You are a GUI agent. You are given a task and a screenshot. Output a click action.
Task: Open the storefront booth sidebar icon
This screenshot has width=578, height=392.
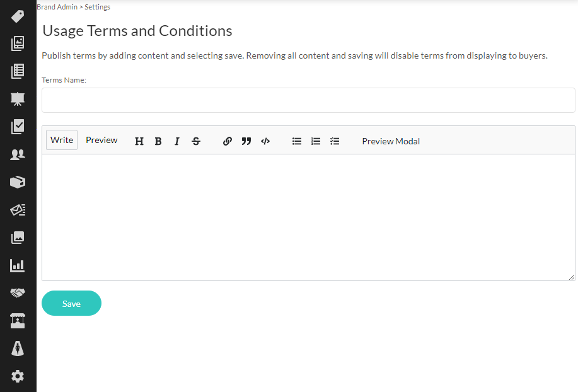[x=18, y=321]
